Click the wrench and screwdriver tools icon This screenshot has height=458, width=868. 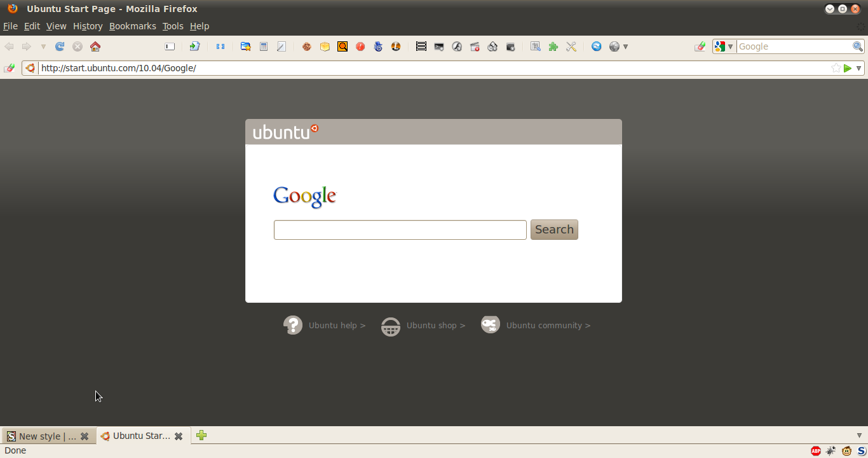point(571,46)
